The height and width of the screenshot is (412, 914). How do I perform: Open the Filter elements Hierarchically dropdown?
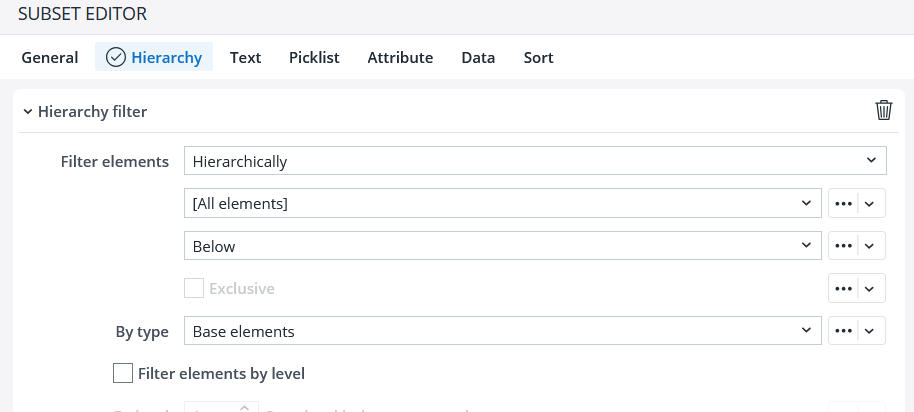click(x=535, y=161)
